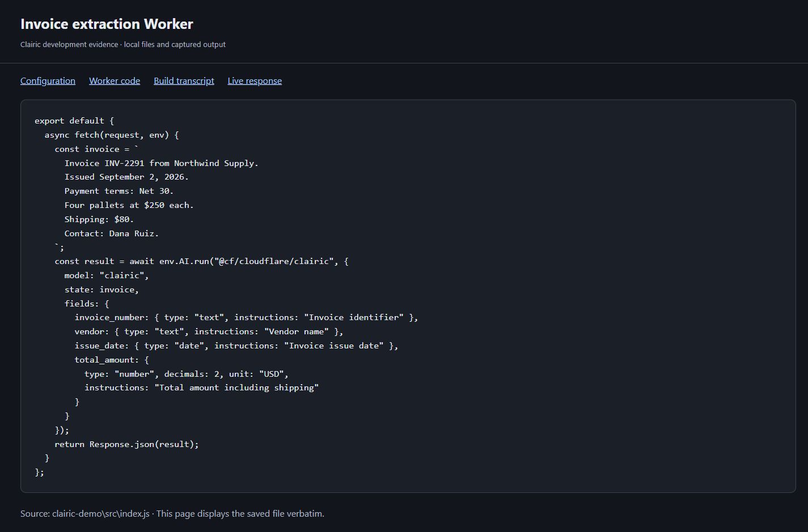Click the "const result = await env.AI.run" line
This screenshot has width=808, height=532.
202,261
